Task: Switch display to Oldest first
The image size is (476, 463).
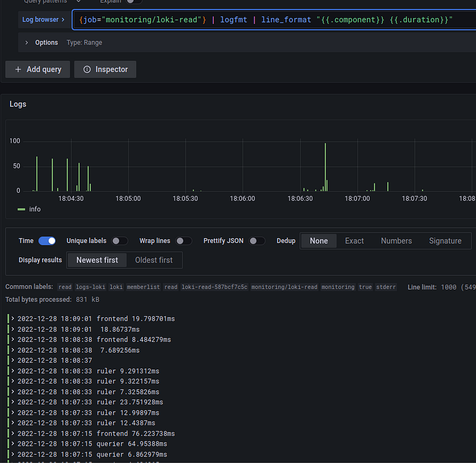Action: pyautogui.click(x=154, y=260)
